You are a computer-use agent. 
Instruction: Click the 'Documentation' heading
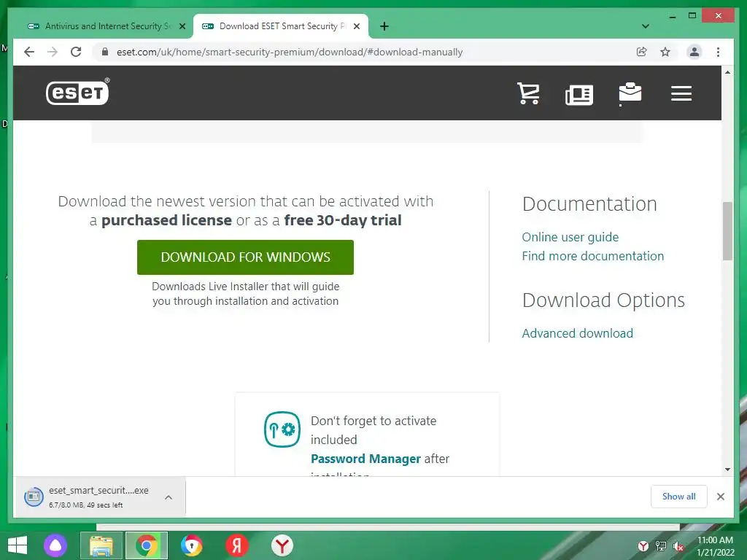[x=589, y=204]
